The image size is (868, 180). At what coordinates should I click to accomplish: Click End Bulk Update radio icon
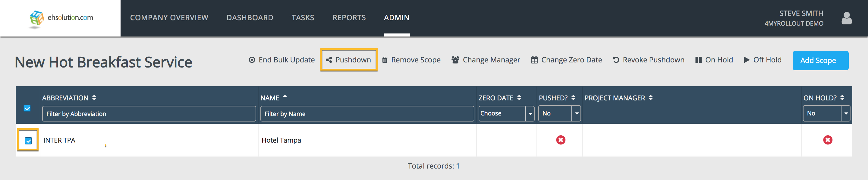click(x=252, y=60)
